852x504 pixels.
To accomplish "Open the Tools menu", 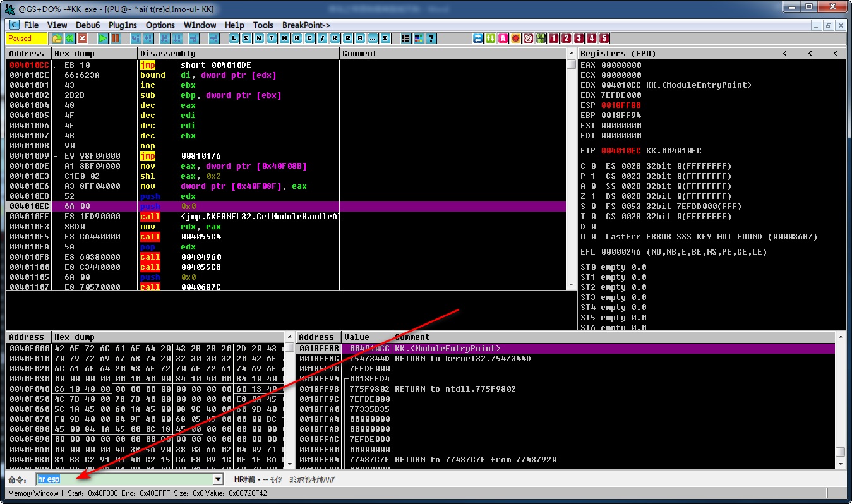I will coord(263,25).
